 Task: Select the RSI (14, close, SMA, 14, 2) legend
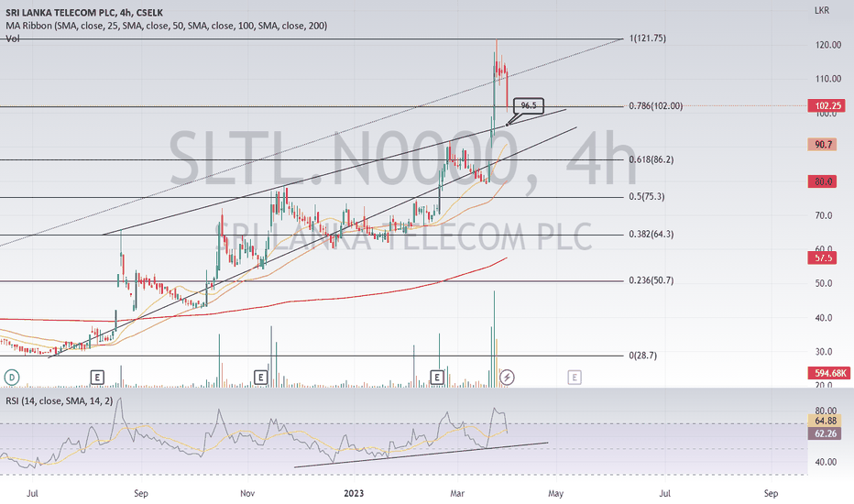click(x=60, y=401)
